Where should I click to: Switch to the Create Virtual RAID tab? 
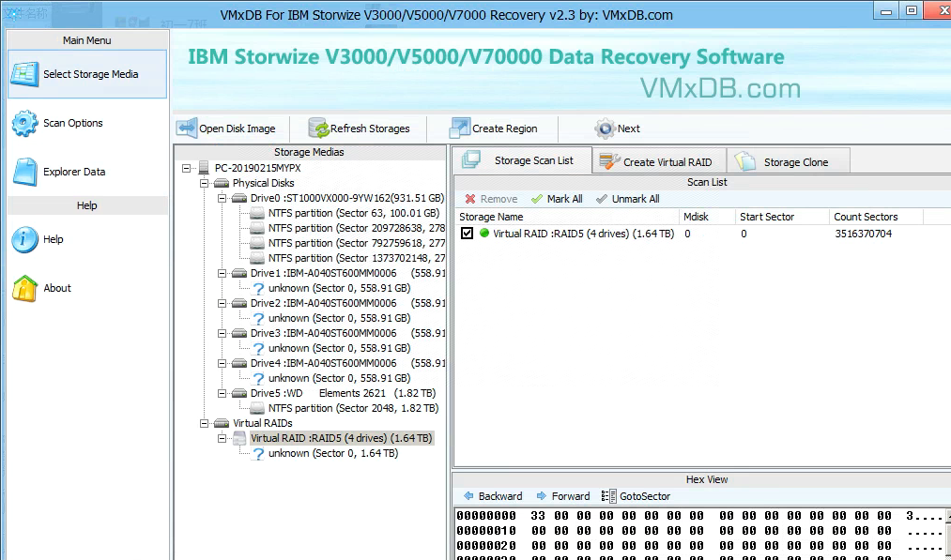click(x=659, y=162)
